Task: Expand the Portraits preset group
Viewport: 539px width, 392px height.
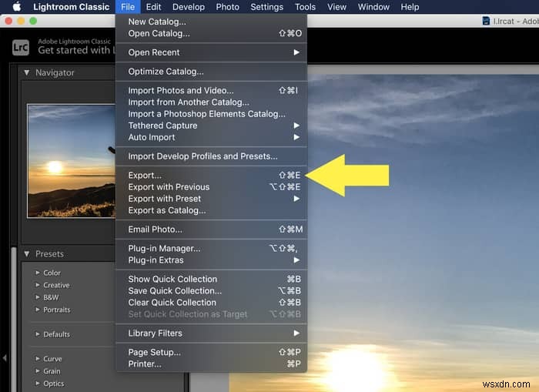Action: [x=38, y=310]
